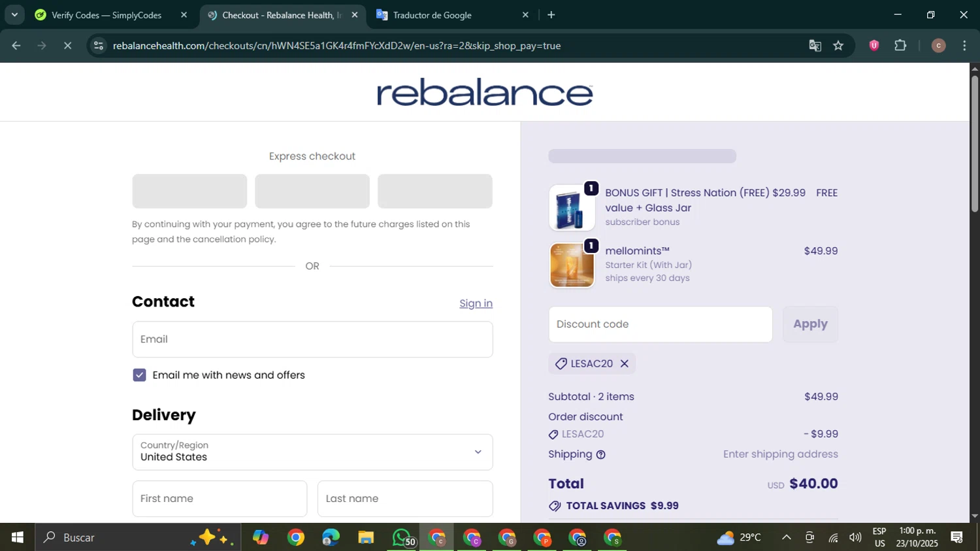Click the taskbar Buscar search box
Screen dimensions: 980x551
coord(137,537)
